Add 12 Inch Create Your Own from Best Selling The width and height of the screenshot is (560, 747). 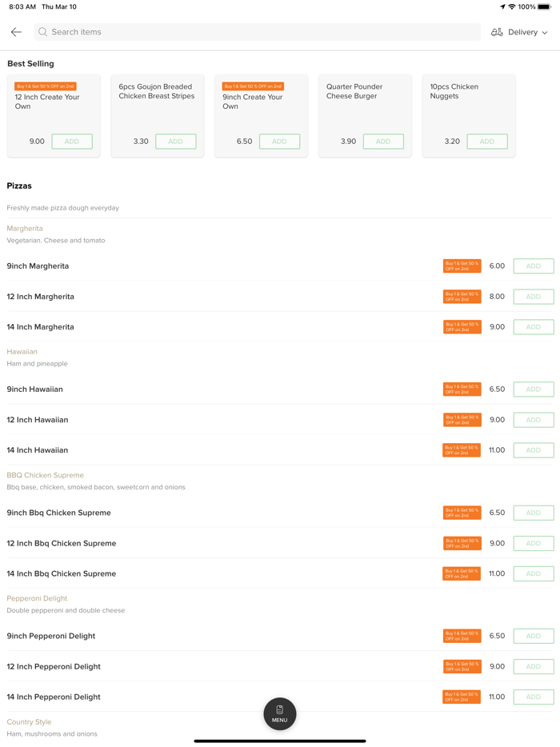(x=72, y=142)
